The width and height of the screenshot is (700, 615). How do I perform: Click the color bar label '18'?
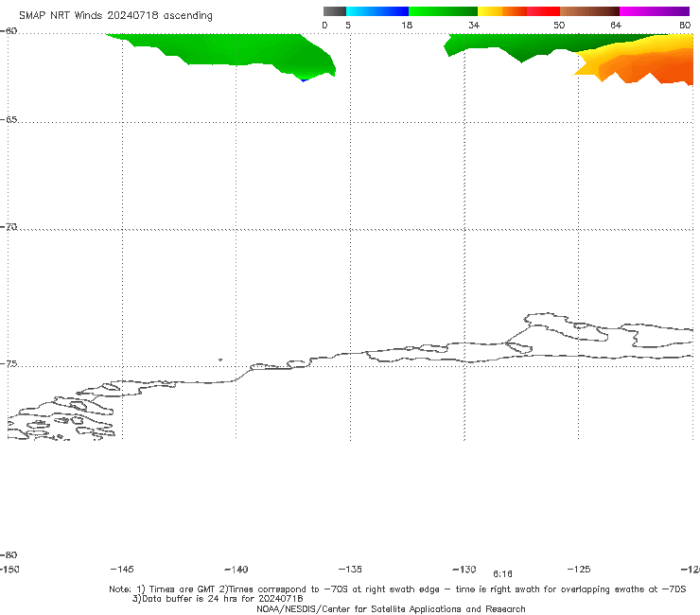click(407, 25)
